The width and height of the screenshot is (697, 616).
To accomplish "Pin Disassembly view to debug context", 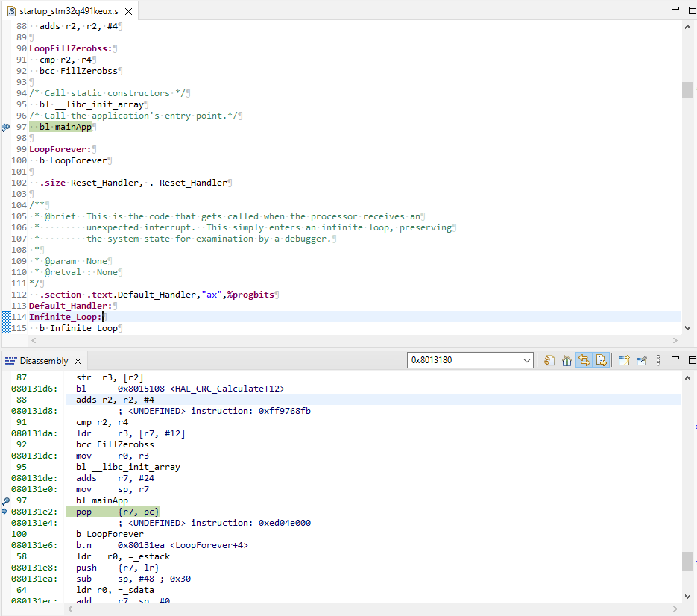I will point(641,360).
